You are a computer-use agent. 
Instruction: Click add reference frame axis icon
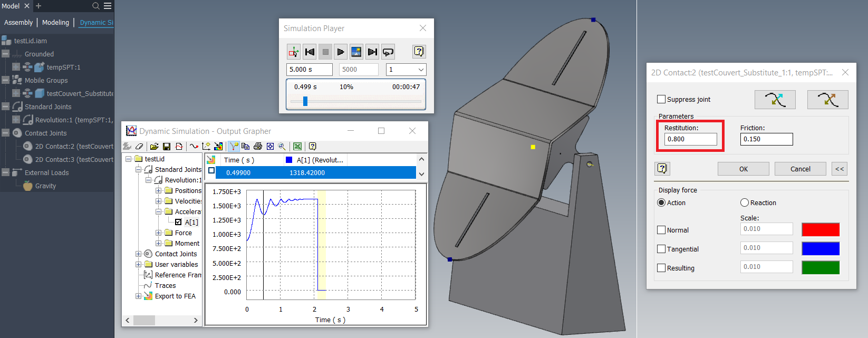pos(206,146)
